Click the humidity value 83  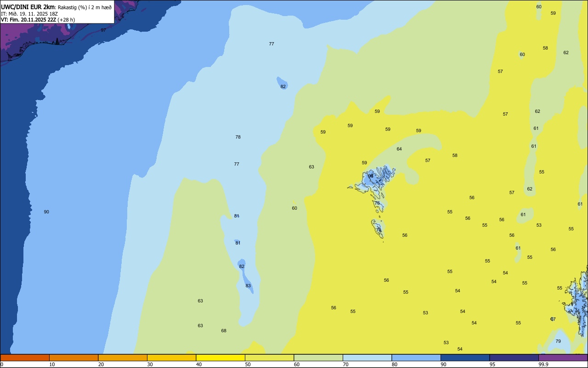248,285
